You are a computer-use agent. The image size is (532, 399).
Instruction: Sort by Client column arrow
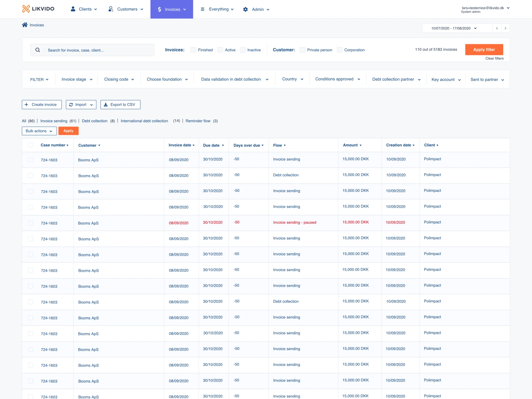coord(437,145)
